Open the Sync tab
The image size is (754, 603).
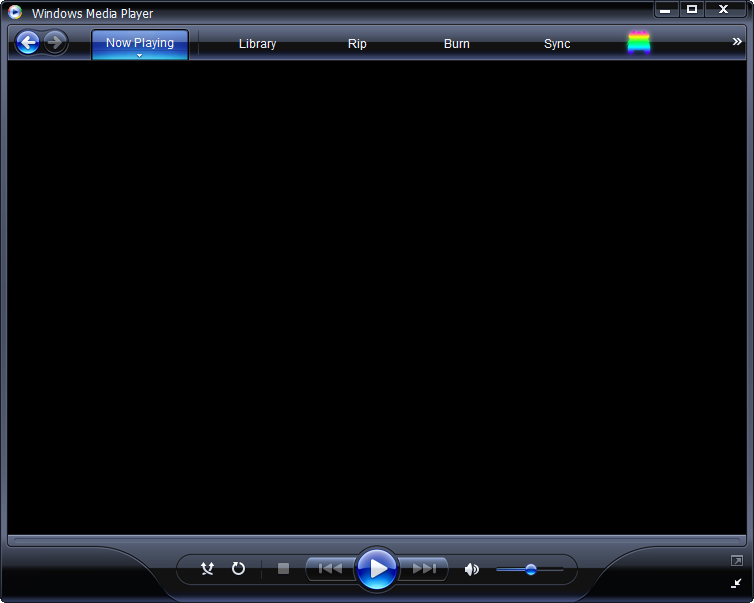(557, 44)
